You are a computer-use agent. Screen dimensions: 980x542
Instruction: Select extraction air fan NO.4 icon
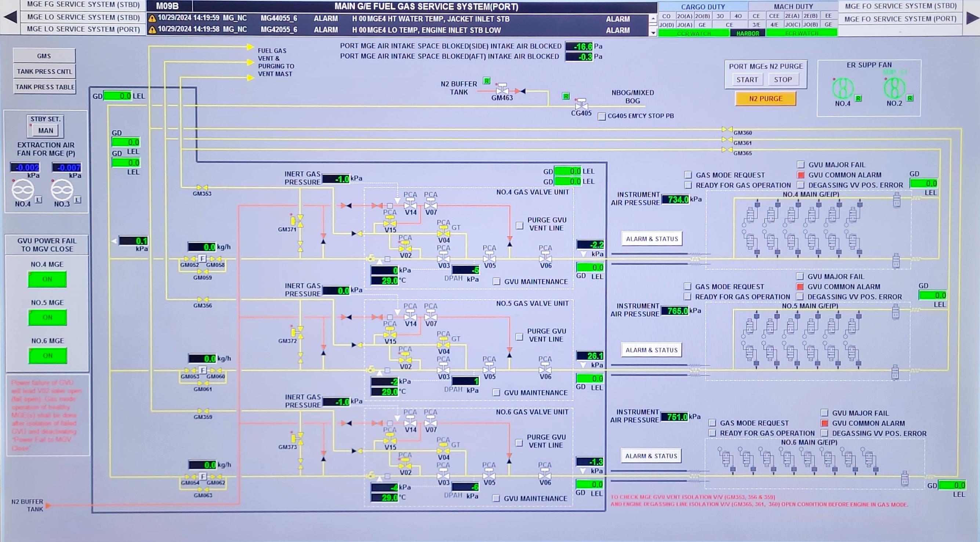[x=23, y=189]
